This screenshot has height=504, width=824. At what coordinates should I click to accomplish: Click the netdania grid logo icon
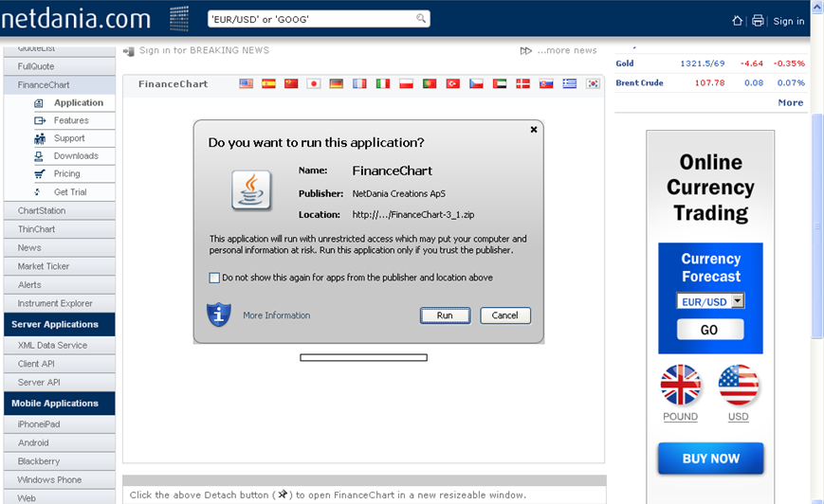pyautogui.click(x=179, y=18)
